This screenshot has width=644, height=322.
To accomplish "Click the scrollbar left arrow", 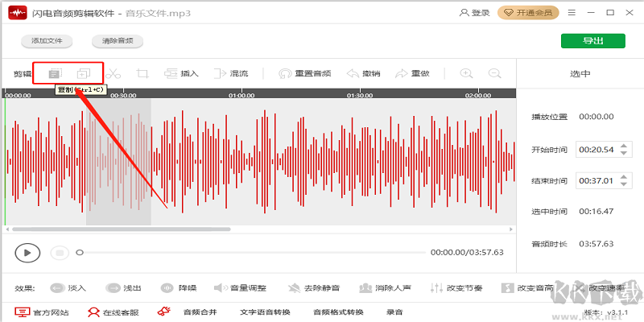I will [6, 229].
